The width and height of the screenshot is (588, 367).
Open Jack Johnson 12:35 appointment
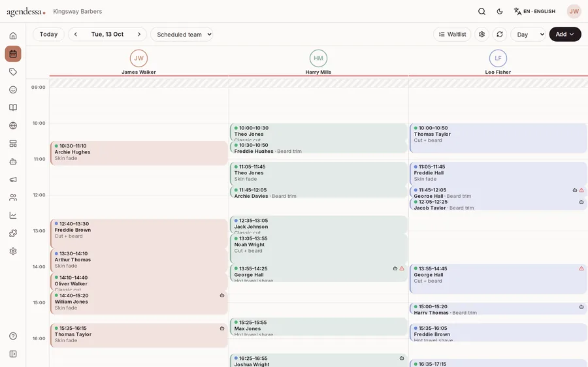(318, 225)
